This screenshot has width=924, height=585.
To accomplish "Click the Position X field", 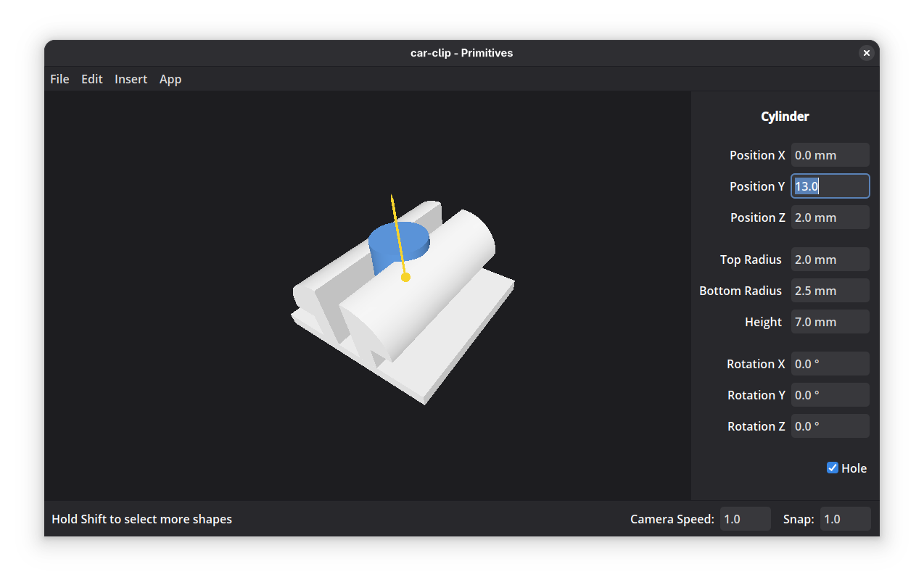I will coord(830,155).
